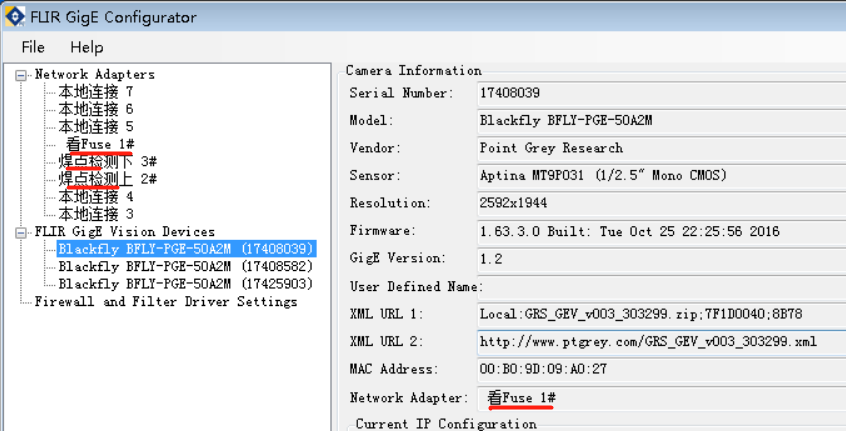Click the Camera Information group heading
Image resolution: width=846 pixels, height=431 pixels.
(x=414, y=71)
